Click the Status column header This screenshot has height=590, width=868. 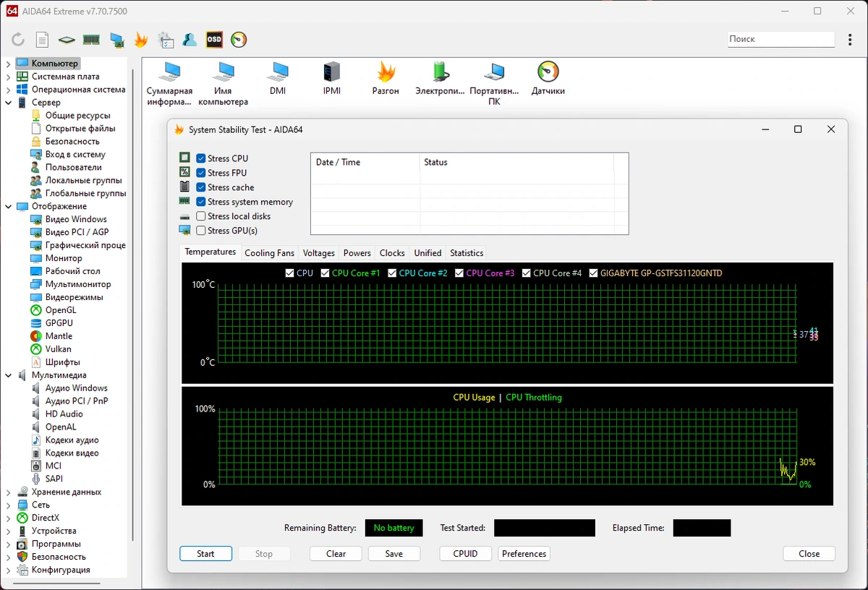(x=516, y=163)
